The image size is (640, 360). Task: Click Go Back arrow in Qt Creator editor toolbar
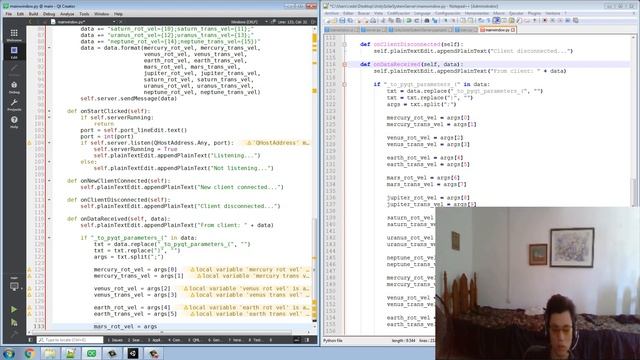coord(30,22)
